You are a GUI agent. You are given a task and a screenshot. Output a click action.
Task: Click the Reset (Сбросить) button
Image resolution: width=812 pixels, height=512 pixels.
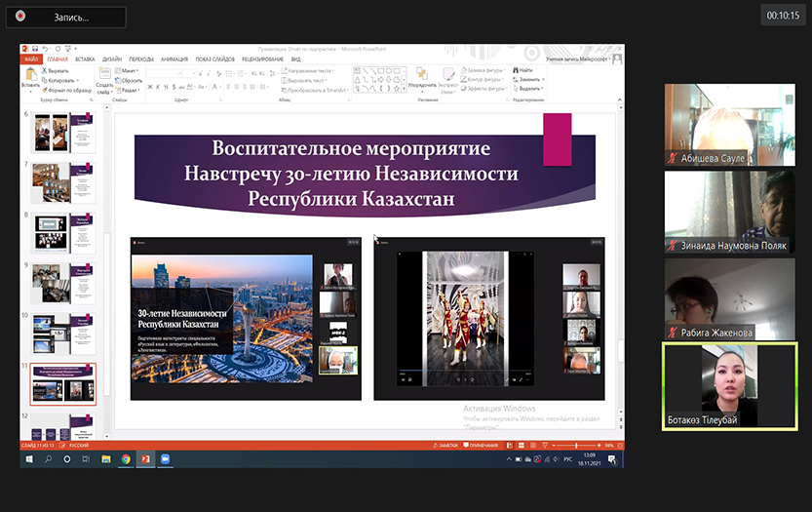(x=129, y=80)
